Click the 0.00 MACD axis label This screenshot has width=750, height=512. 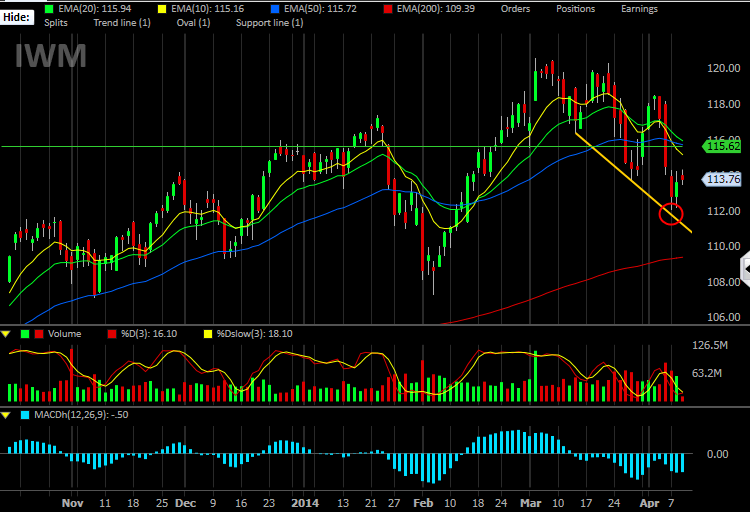pos(717,454)
